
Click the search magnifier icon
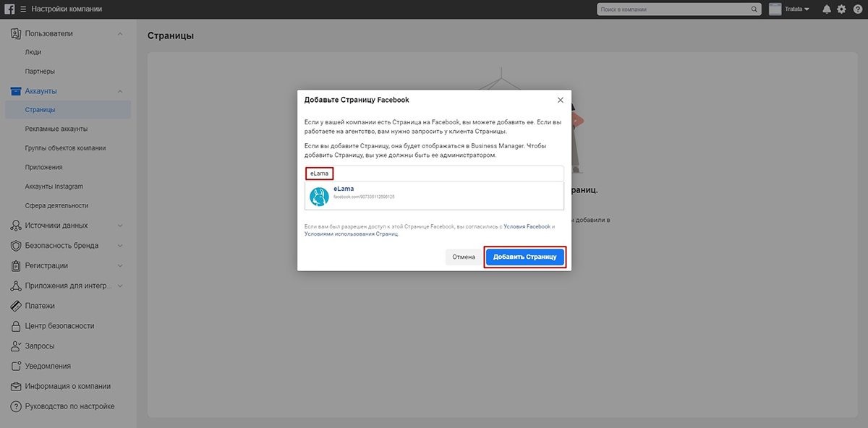pos(754,9)
